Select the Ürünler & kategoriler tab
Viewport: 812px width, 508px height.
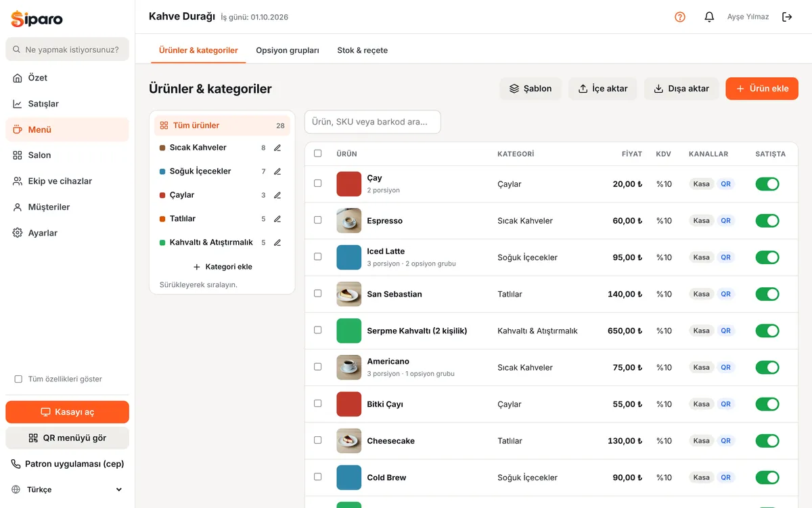point(198,50)
